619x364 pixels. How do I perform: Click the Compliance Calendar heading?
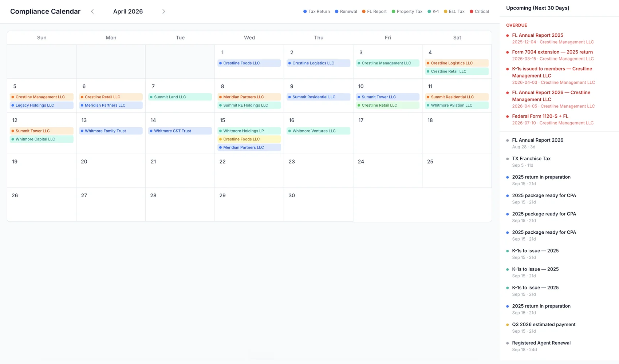45,12
